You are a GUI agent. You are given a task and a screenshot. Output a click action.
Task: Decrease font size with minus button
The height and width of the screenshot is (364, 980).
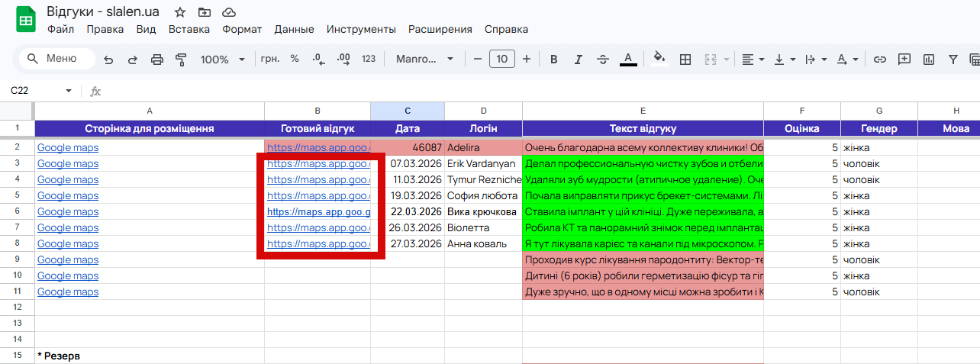478,59
